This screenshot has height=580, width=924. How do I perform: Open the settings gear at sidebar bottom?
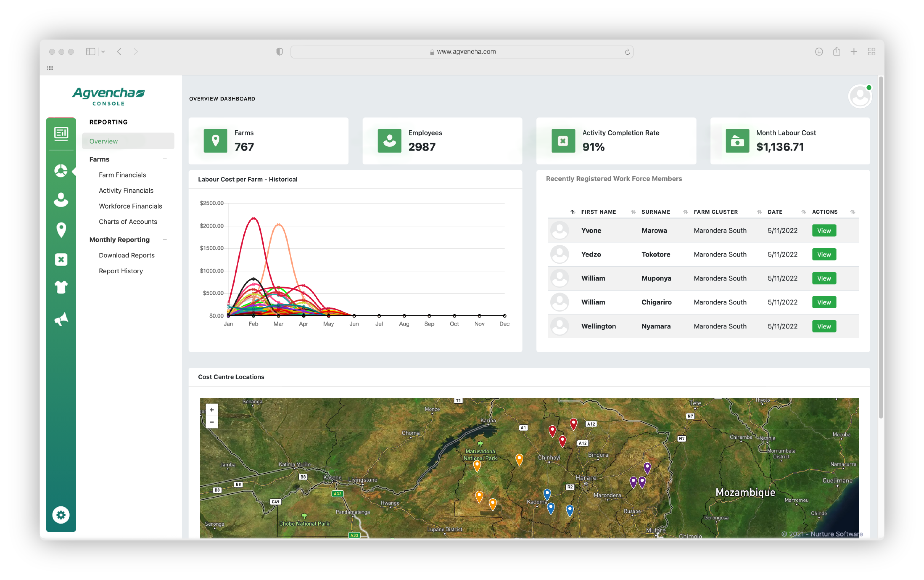click(61, 515)
